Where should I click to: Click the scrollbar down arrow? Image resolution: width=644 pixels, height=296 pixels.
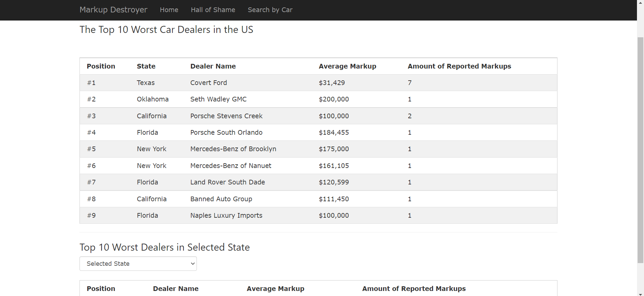pyautogui.click(x=640, y=294)
